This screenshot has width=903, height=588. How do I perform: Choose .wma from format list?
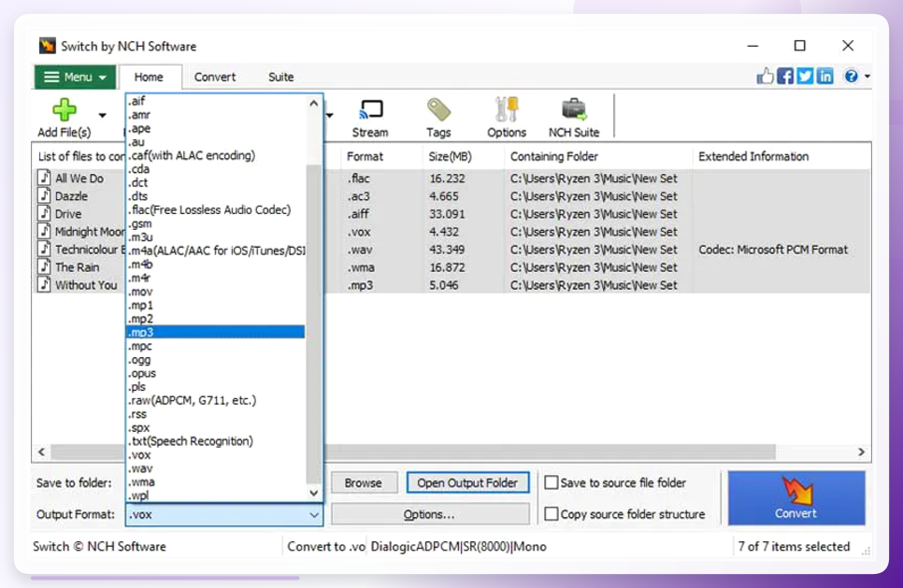(x=215, y=482)
